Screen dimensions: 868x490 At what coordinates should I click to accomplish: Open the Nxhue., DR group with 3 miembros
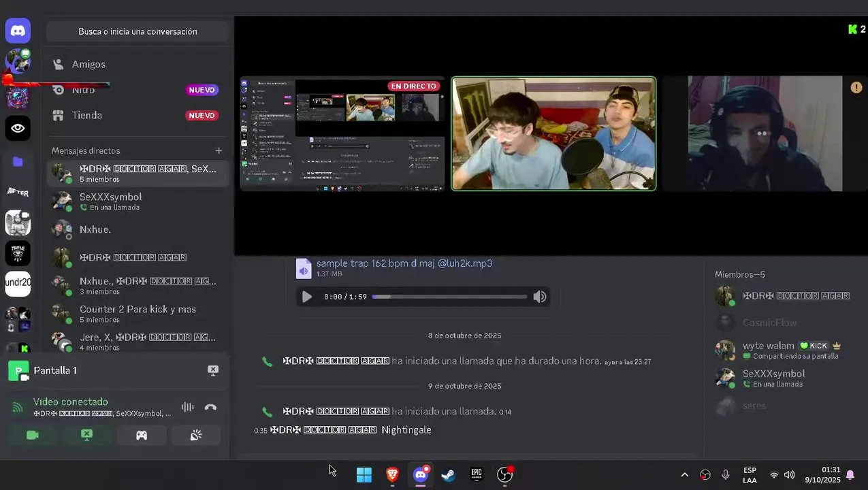(137, 286)
